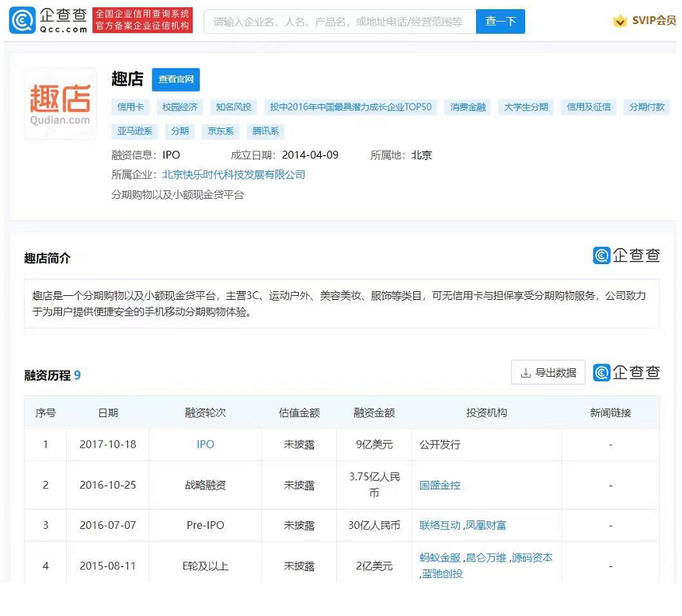Select the 信用卡 tag
This screenshot has height=616, width=682.
click(130, 107)
